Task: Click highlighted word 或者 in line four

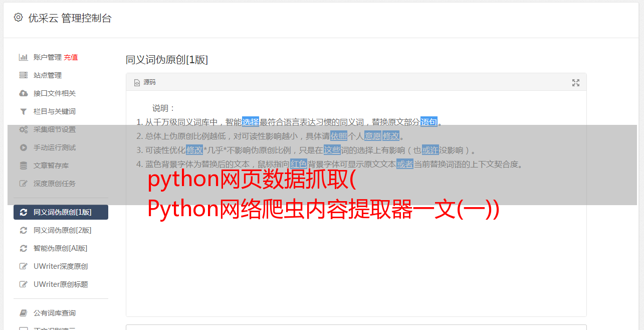Action: 405,164
